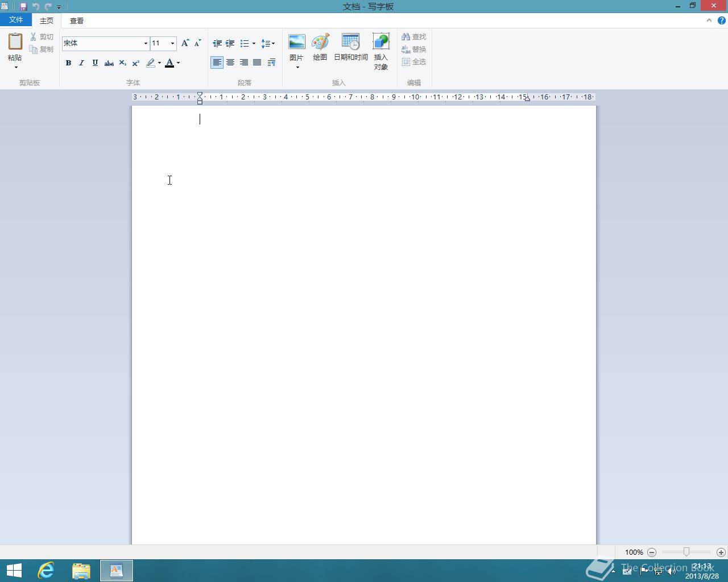Toggle Bold formatting

[68, 63]
